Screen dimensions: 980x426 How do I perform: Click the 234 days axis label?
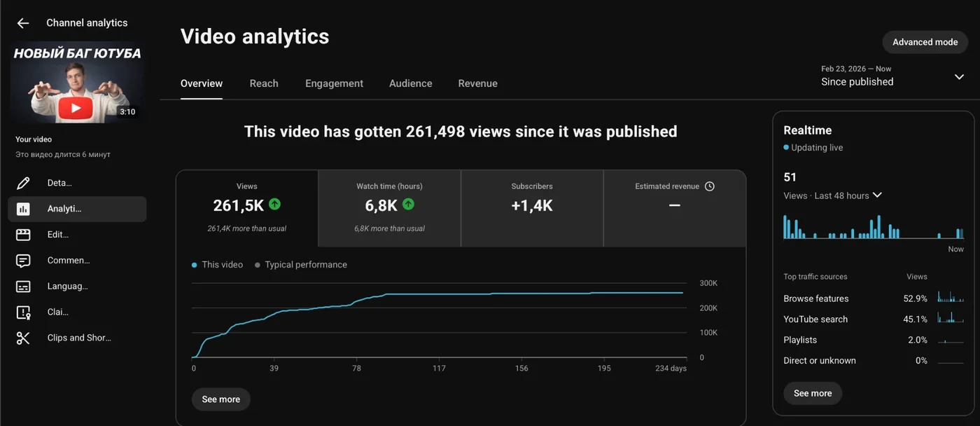pyautogui.click(x=671, y=369)
